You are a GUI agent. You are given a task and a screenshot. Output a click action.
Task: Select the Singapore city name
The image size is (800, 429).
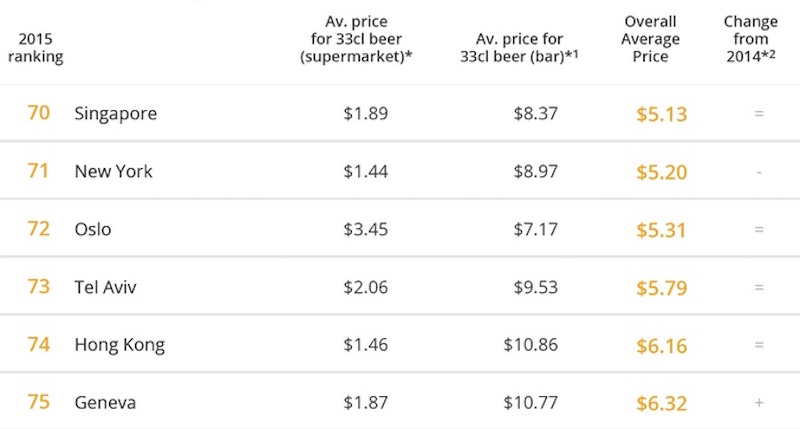point(115,114)
